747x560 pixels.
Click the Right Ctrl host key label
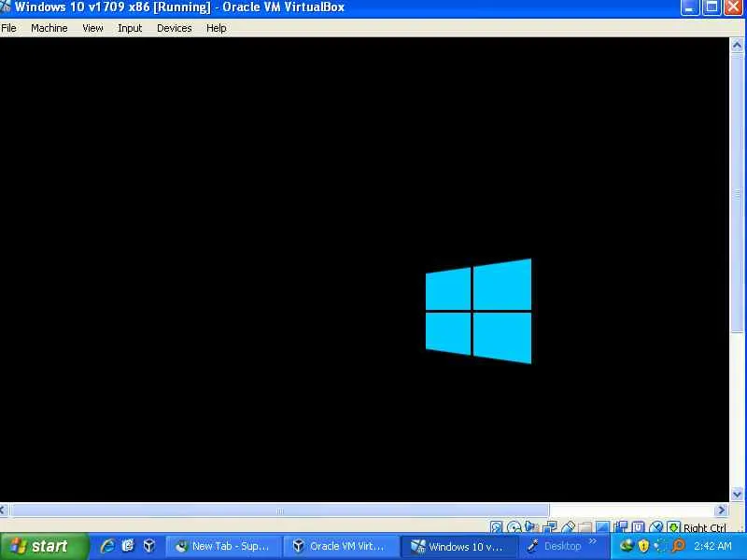pos(705,527)
